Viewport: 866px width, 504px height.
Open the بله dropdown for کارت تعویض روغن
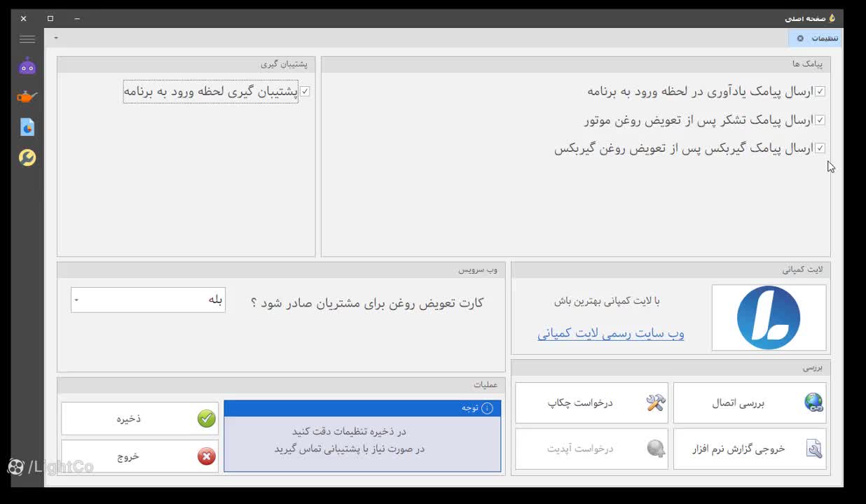[148, 300]
